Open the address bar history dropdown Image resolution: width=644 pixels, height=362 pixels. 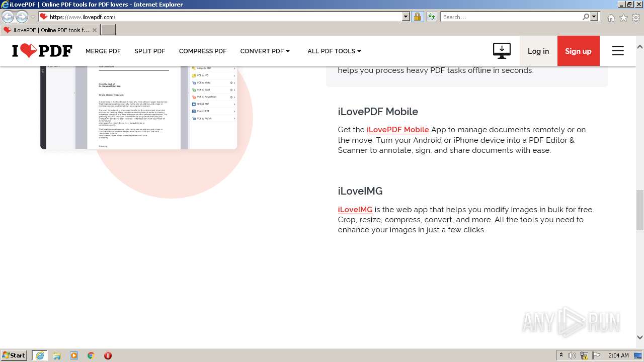tap(406, 17)
